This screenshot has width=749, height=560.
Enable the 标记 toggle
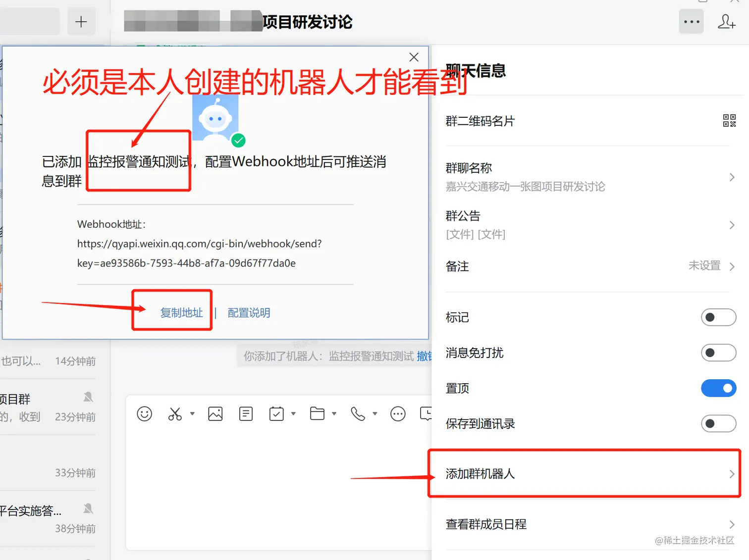[719, 317]
